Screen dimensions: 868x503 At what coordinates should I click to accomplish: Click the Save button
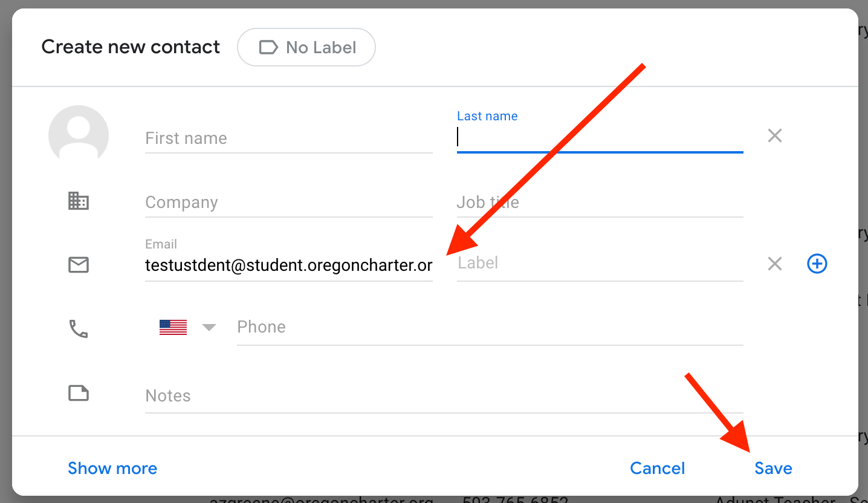point(773,469)
